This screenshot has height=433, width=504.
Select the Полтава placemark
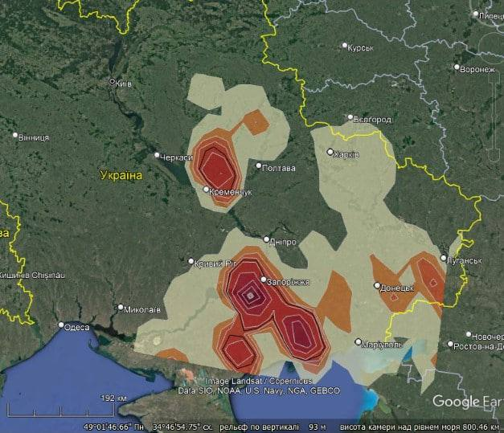pos(259,166)
